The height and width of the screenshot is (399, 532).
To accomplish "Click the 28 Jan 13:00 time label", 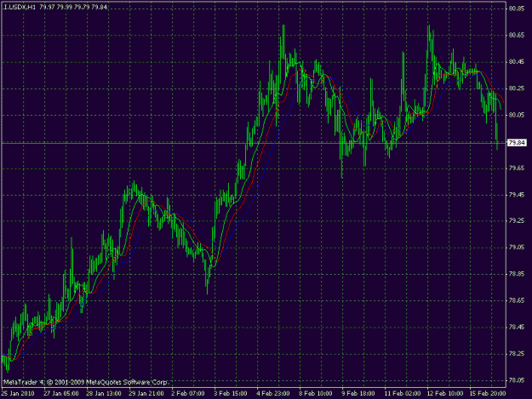I will (x=104, y=394).
